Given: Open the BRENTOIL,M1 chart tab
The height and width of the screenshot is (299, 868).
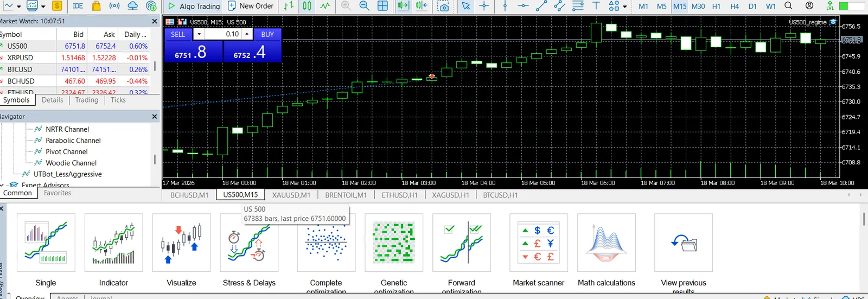Looking at the screenshot, I should point(346,195).
